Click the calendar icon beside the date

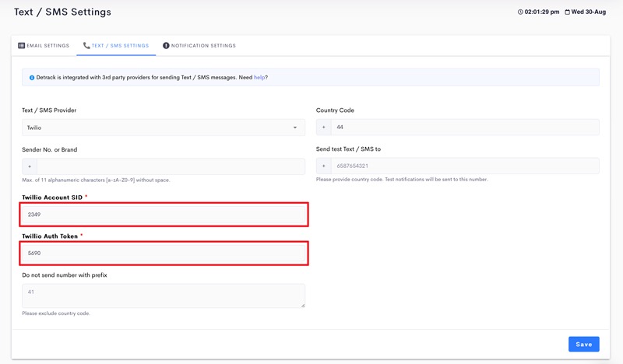tap(568, 12)
